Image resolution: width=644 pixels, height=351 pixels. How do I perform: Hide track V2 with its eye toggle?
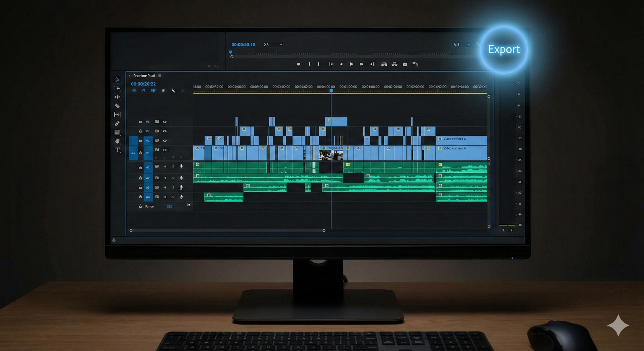[x=165, y=131]
